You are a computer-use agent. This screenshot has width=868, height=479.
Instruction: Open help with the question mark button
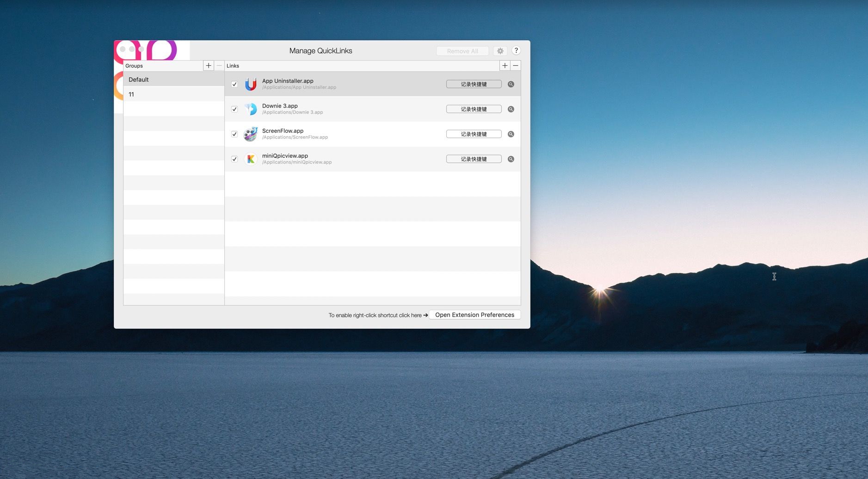pyautogui.click(x=516, y=50)
